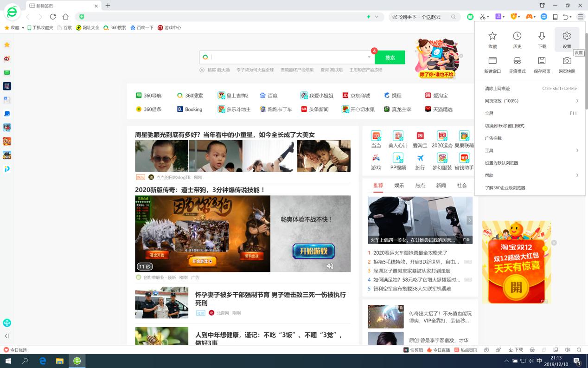Select 清除上网痕迹 from the menu
Image resolution: width=588 pixels, height=368 pixels.
point(497,89)
